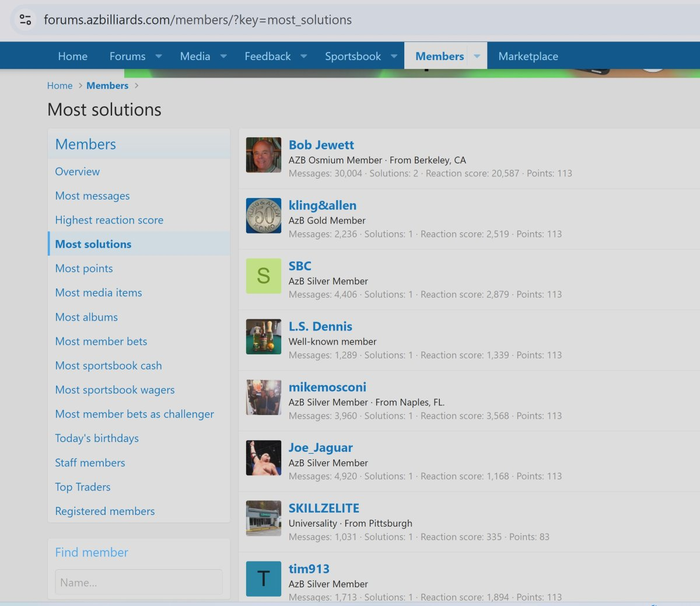Open Bob Jewett's avatar photo
Screen dimensions: 700x606
[x=263, y=155]
